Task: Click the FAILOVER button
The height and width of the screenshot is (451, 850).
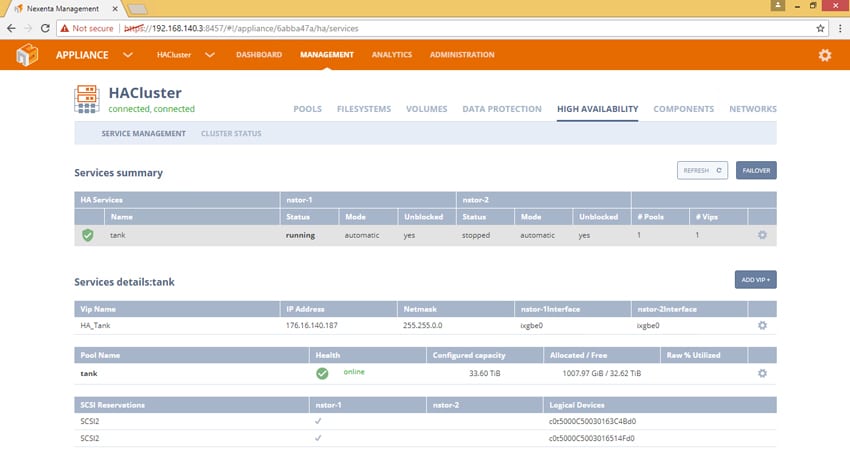Action: [756, 170]
